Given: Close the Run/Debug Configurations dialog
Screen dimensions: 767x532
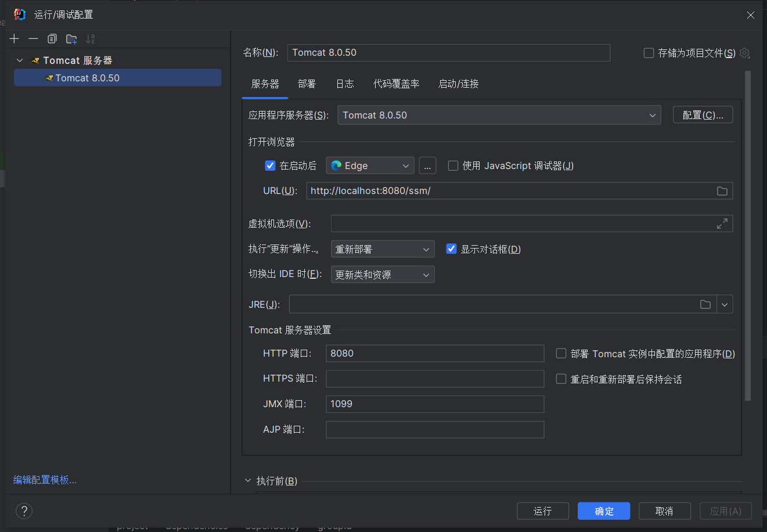Looking at the screenshot, I should [751, 15].
